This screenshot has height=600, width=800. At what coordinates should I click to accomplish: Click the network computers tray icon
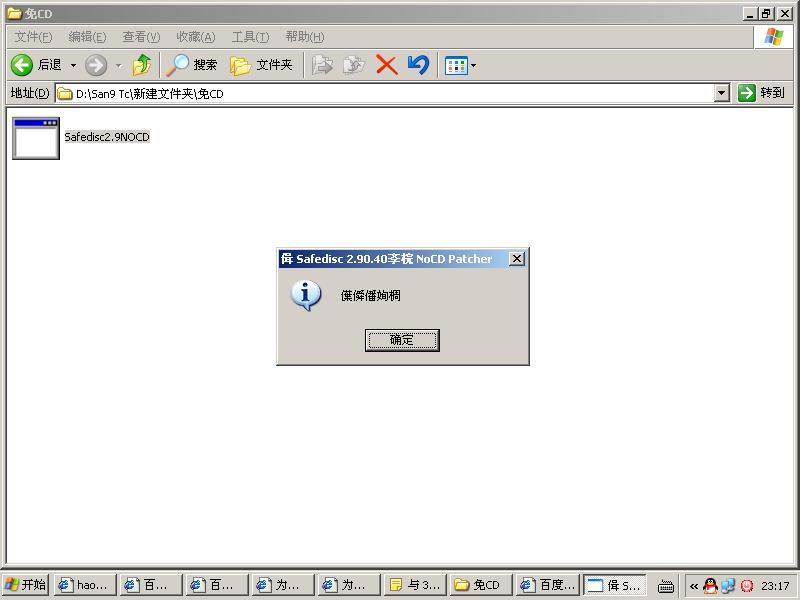pyautogui.click(x=728, y=586)
